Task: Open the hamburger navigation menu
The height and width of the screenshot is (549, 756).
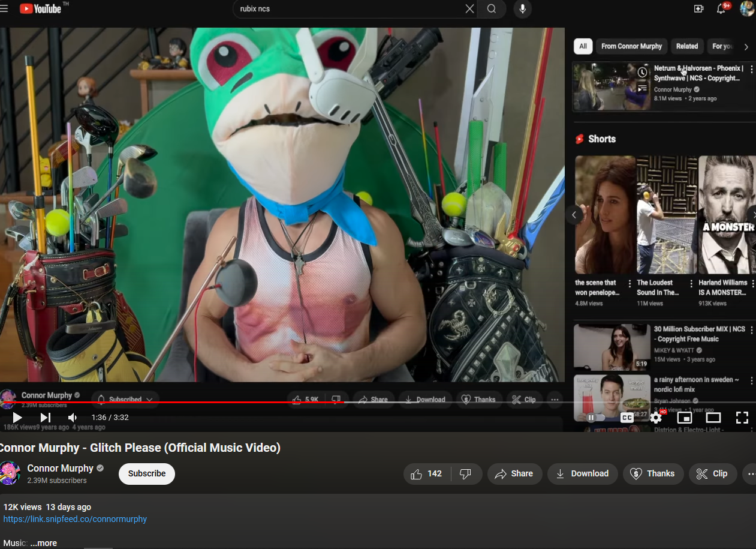Action: pos(4,8)
